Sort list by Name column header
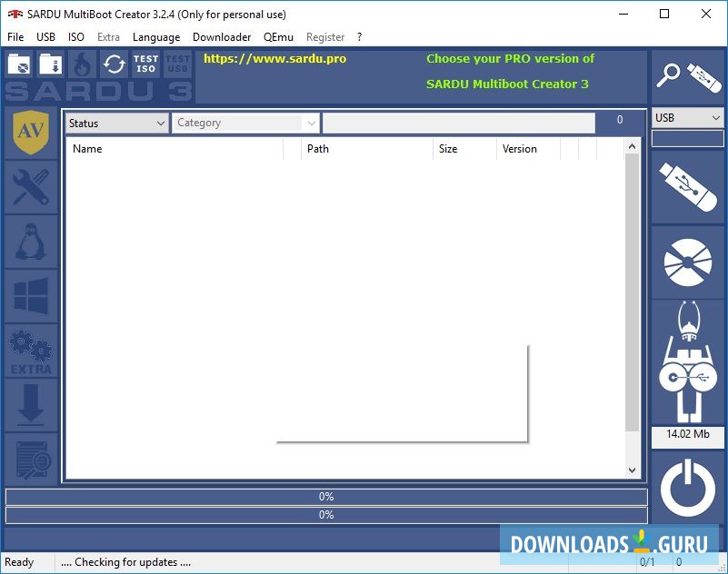The height and width of the screenshot is (574, 728). tap(175, 149)
